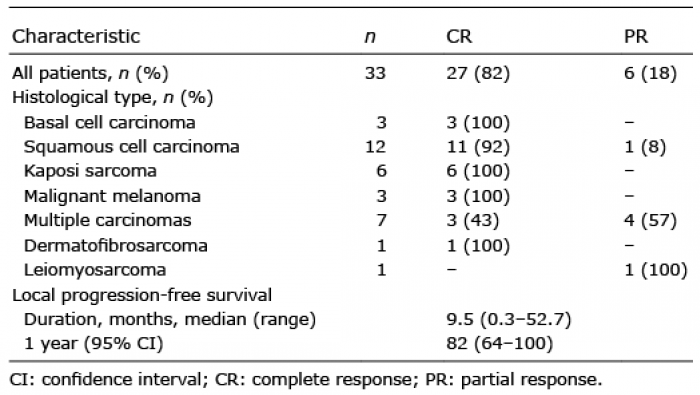This screenshot has width=700, height=395.
Task: Select the n column header
Action: 370,37
